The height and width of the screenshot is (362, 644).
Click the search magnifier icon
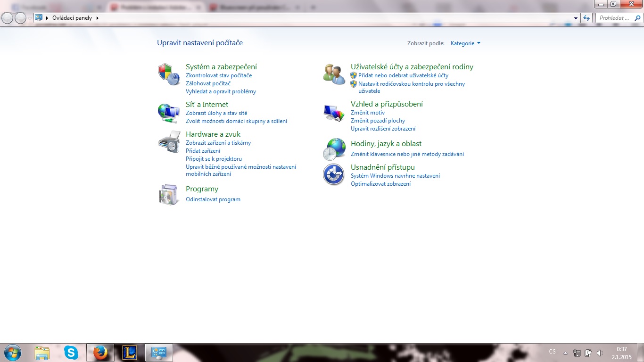[637, 18]
